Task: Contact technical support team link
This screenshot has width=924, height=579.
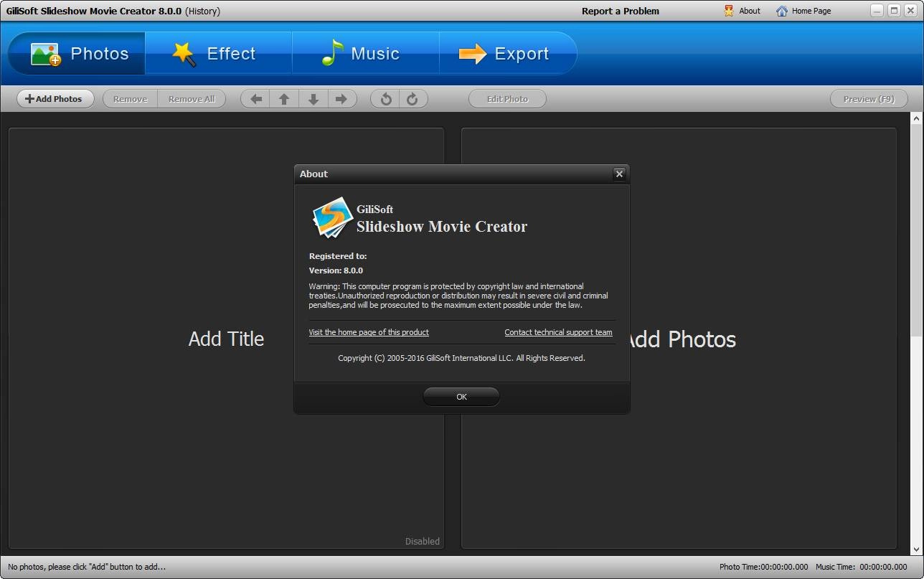Action: [558, 332]
